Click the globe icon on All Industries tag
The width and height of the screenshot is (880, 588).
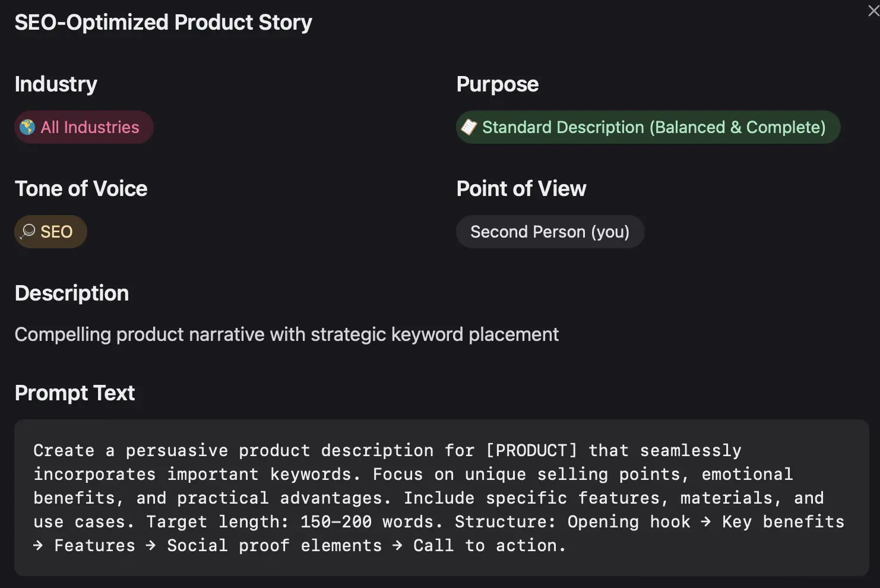pyautogui.click(x=28, y=127)
